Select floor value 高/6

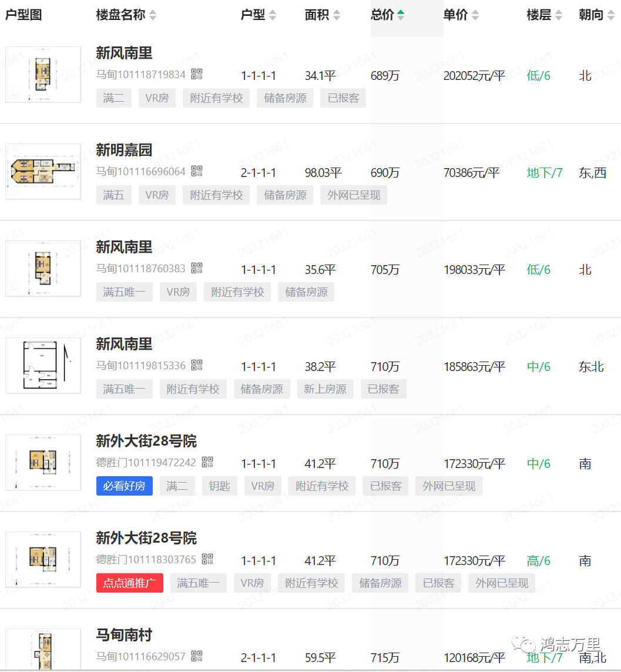click(x=538, y=560)
